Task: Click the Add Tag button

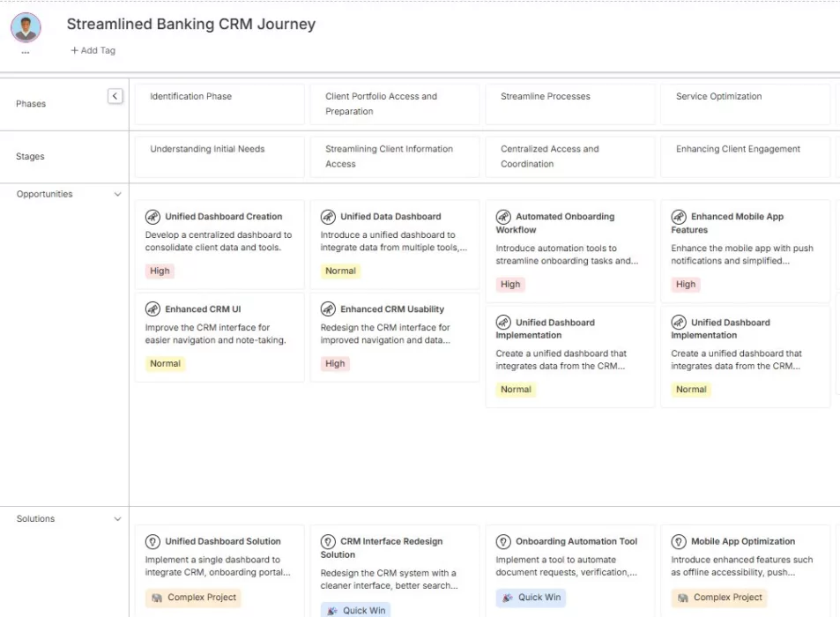Action: (92, 50)
